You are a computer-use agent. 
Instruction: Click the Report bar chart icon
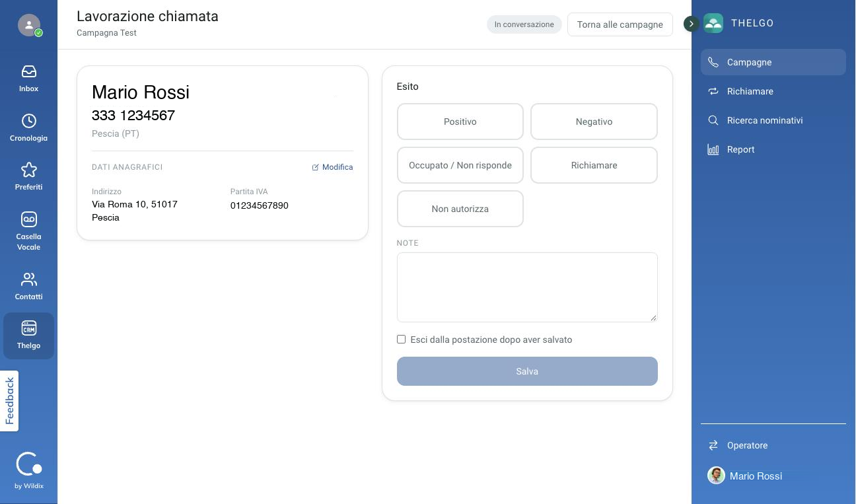point(713,149)
